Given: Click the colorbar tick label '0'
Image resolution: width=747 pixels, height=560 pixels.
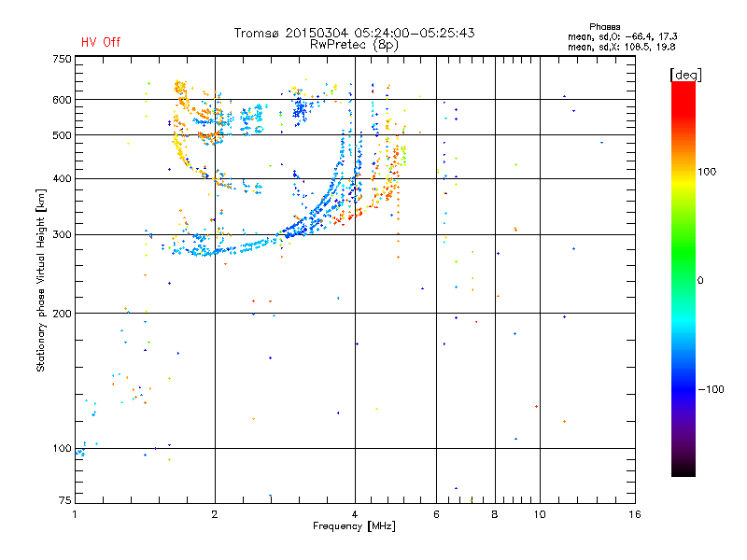Looking at the screenshot, I should (x=700, y=281).
